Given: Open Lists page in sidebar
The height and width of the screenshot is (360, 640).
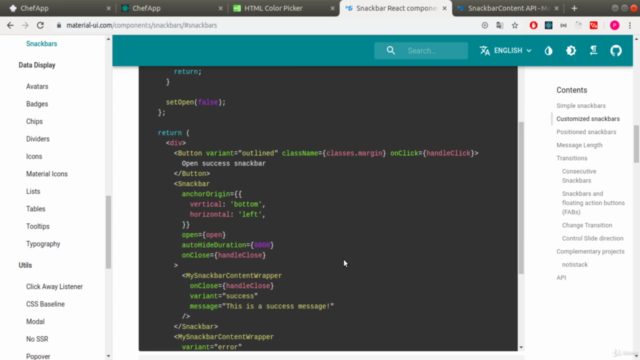Looking at the screenshot, I should (x=33, y=191).
